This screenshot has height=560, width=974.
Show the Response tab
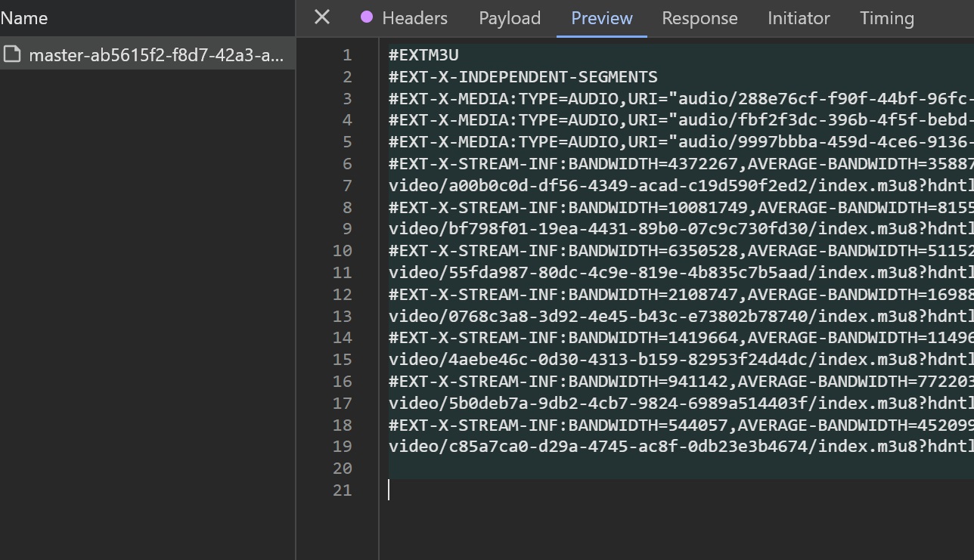[699, 18]
